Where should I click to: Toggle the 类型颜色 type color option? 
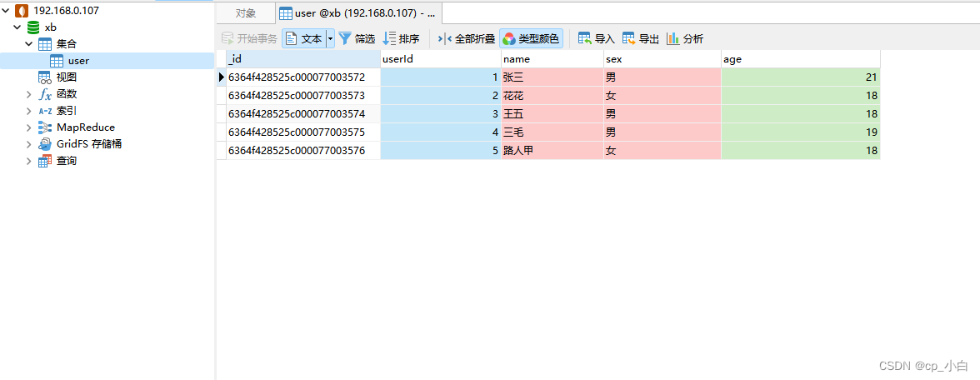[x=532, y=38]
